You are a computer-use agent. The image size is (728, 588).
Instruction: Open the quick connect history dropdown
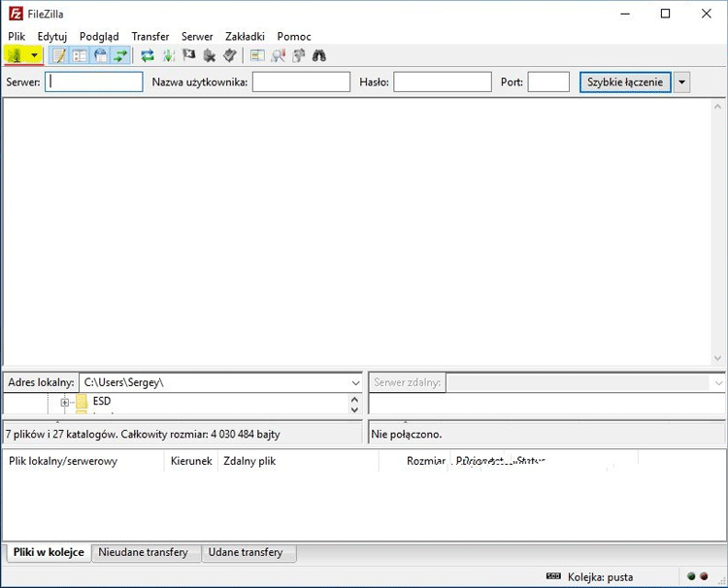681,82
